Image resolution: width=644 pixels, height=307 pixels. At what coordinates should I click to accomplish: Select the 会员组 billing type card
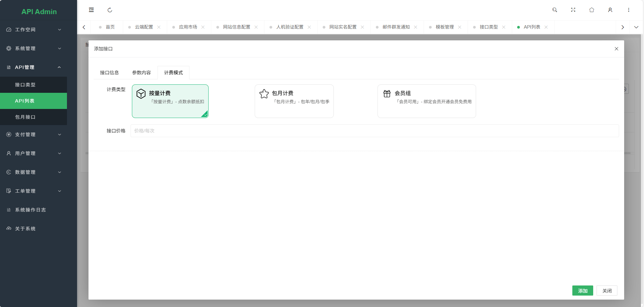point(427,101)
